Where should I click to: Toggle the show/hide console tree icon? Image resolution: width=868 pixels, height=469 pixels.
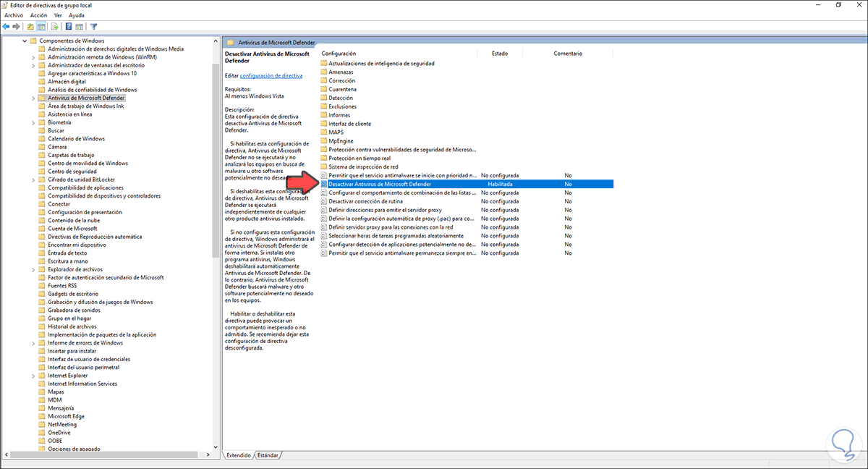[x=42, y=27]
